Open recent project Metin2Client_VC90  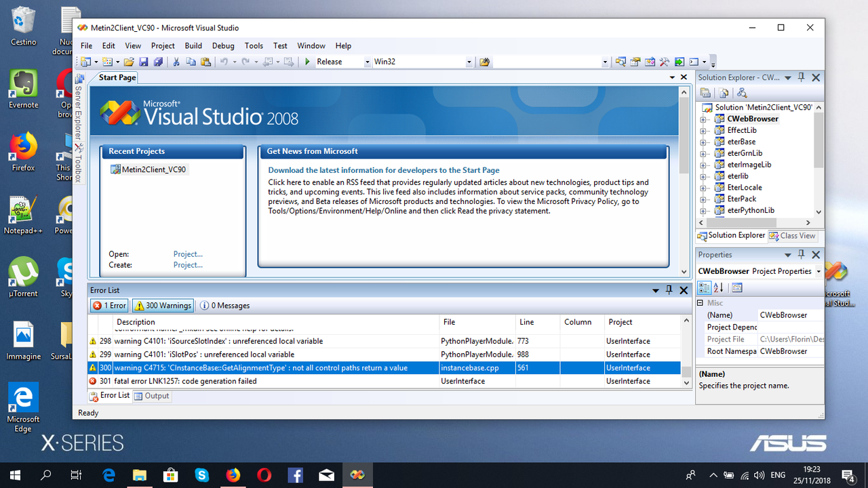[153, 169]
